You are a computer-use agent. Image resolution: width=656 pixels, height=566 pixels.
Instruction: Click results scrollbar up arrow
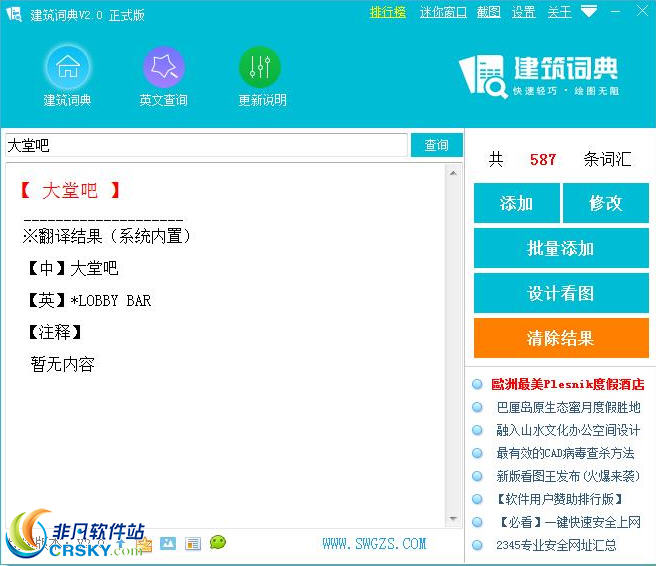pyautogui.click(x=453, y=173)
